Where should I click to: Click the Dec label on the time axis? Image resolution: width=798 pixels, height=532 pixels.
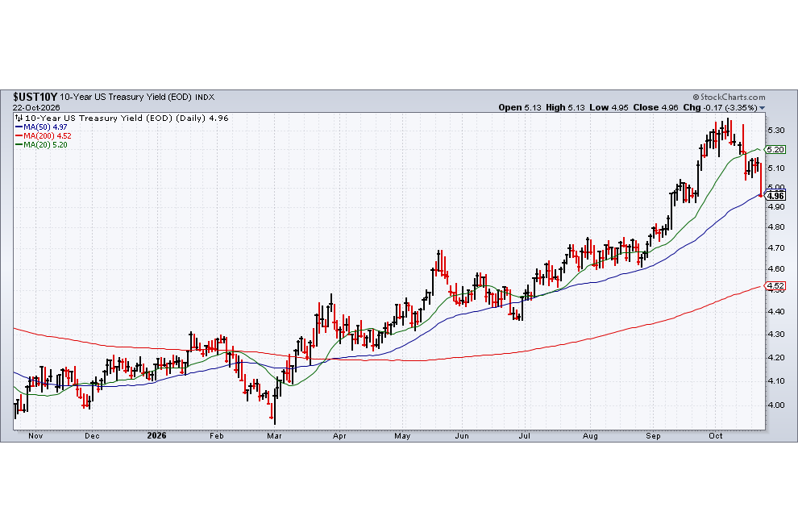click(92, 436)
